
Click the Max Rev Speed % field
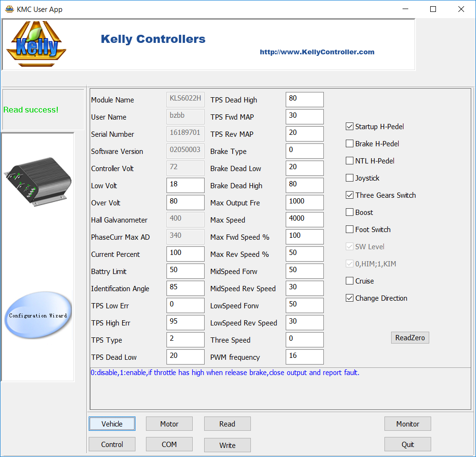(x=305, y=254)
